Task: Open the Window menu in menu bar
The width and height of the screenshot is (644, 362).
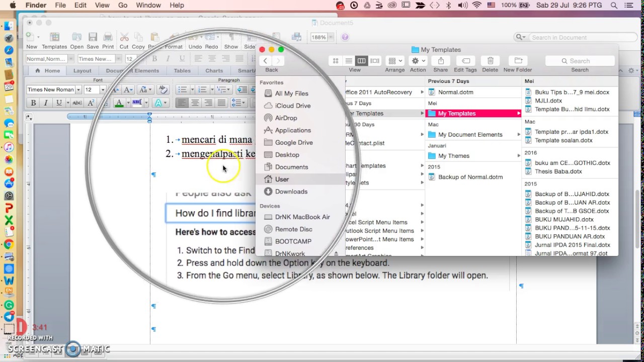Action: 148,6
